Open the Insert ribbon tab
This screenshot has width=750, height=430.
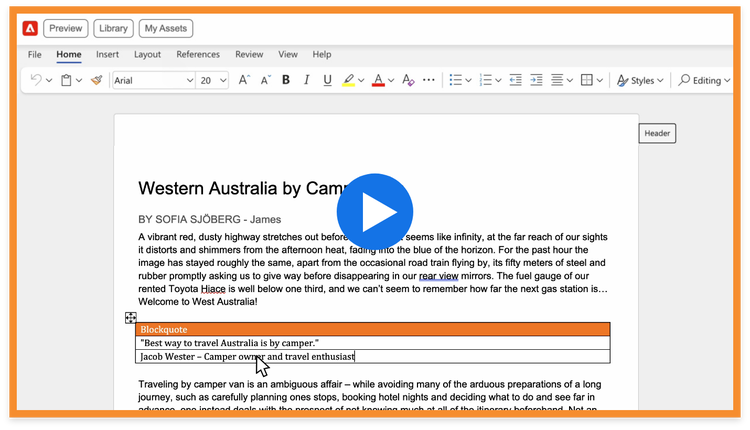pos(107,54)
